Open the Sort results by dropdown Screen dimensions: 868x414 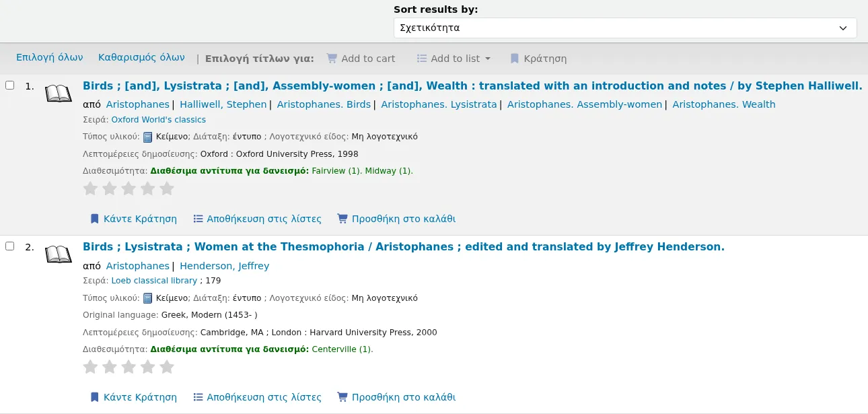tap(625, 28)
